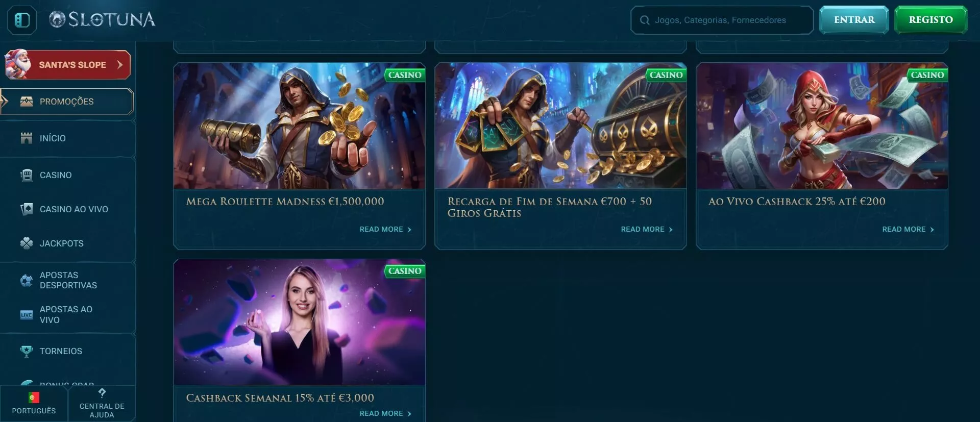
Task: Select the Casino slot machine icon
Action: 26,175
